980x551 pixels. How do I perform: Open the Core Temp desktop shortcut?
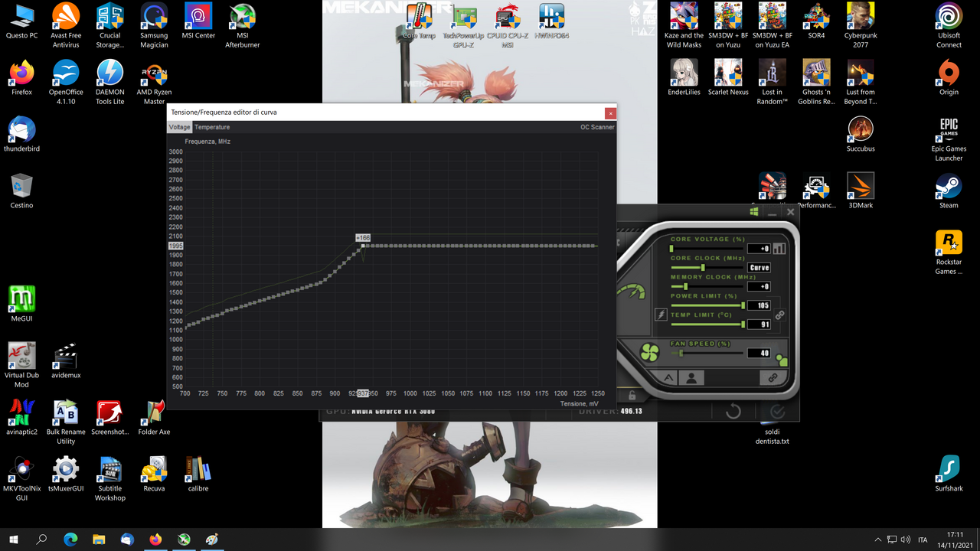420,21
